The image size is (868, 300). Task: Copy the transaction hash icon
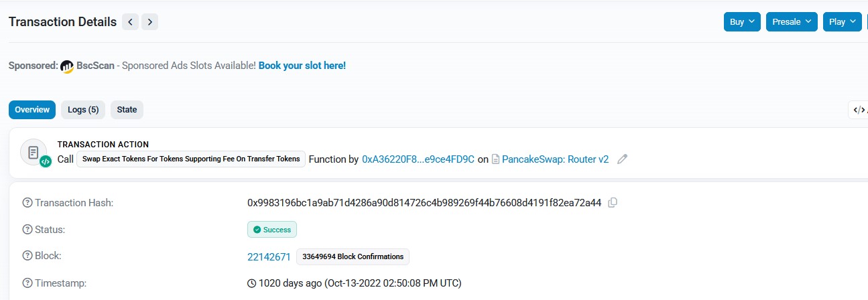coord(612,202)
